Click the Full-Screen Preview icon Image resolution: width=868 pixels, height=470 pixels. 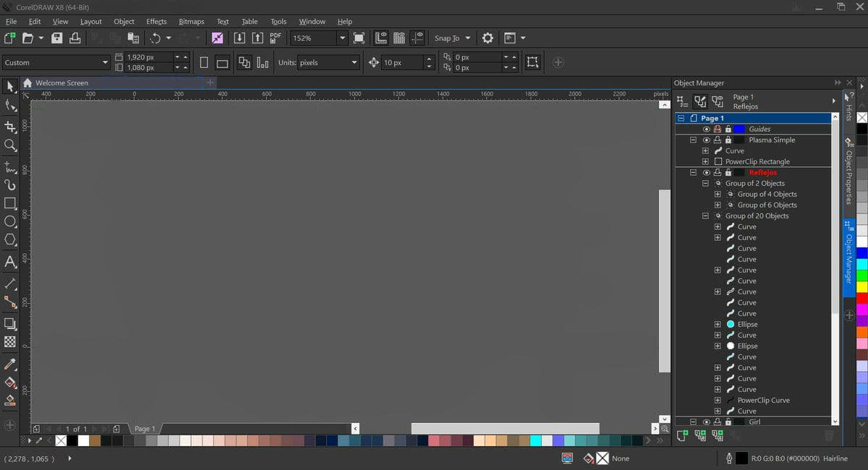pyautogui.click(x=359, y=38)
